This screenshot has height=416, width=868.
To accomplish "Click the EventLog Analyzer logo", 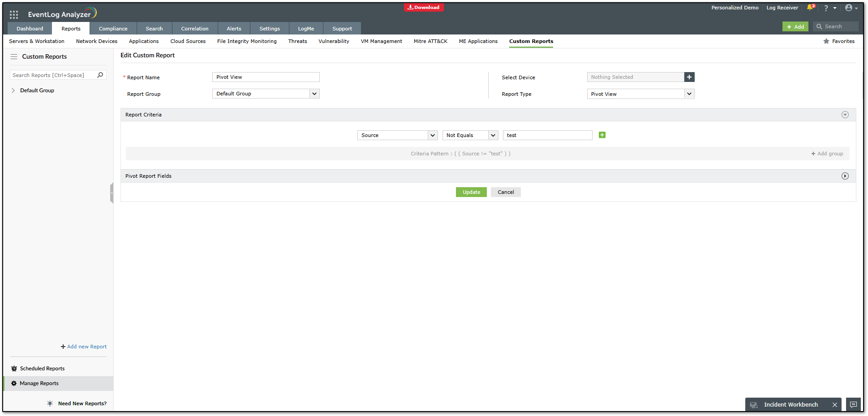I will [x=62, y=13].
